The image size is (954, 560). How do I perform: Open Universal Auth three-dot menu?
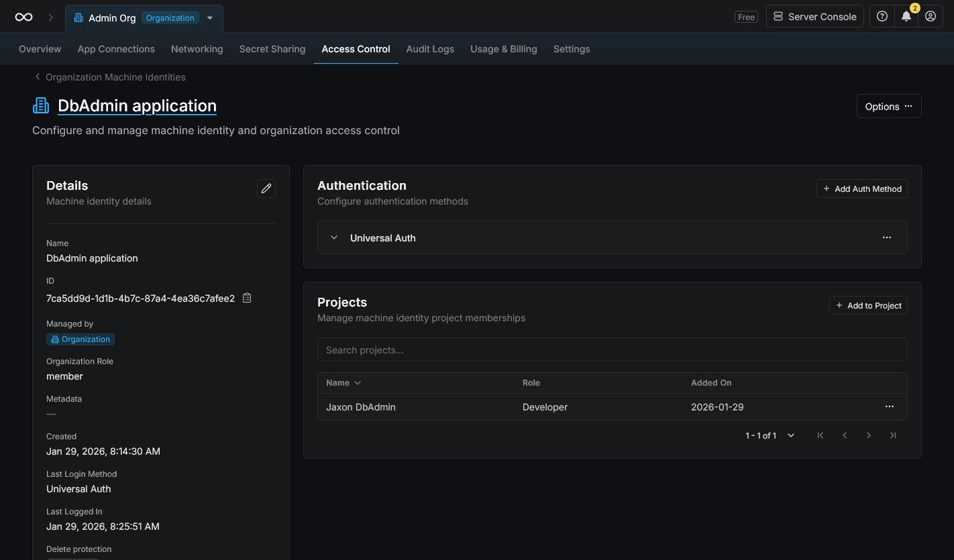(887, 237)
